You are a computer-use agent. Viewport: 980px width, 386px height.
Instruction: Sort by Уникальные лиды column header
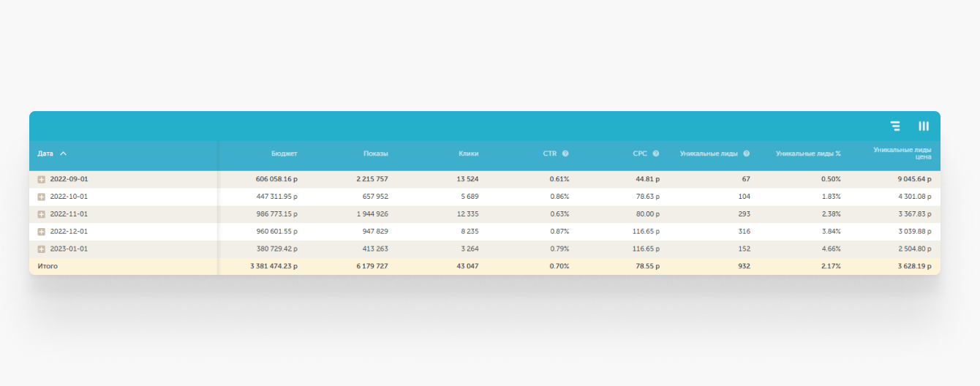coord(709,154)
